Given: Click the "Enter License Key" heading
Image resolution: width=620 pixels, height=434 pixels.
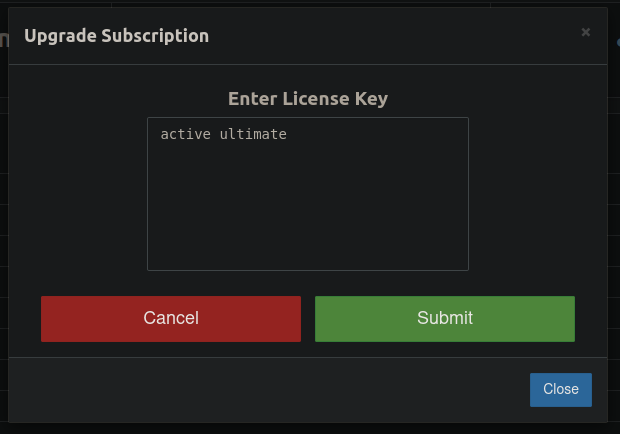Looking at the screenshot, I should point(308,99).
